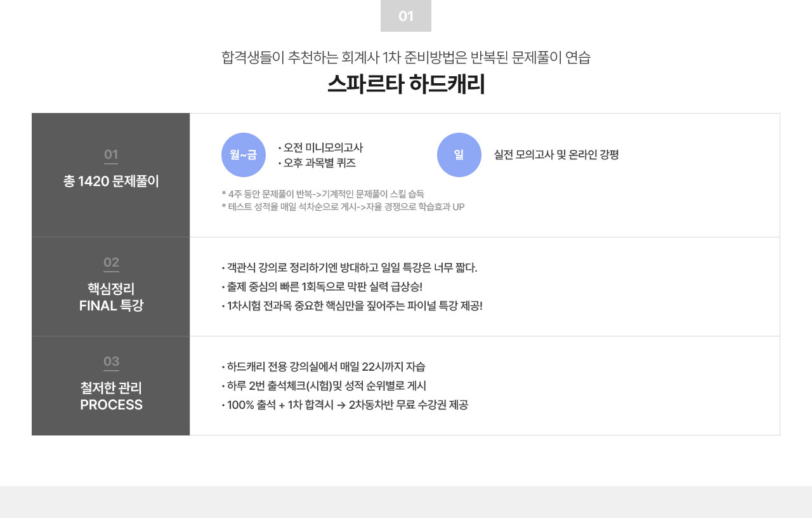Viewport: 812px width, 518px height.
Task: Select the 총 1420 문제풀이 panel
Action: (x=111, y=175)
